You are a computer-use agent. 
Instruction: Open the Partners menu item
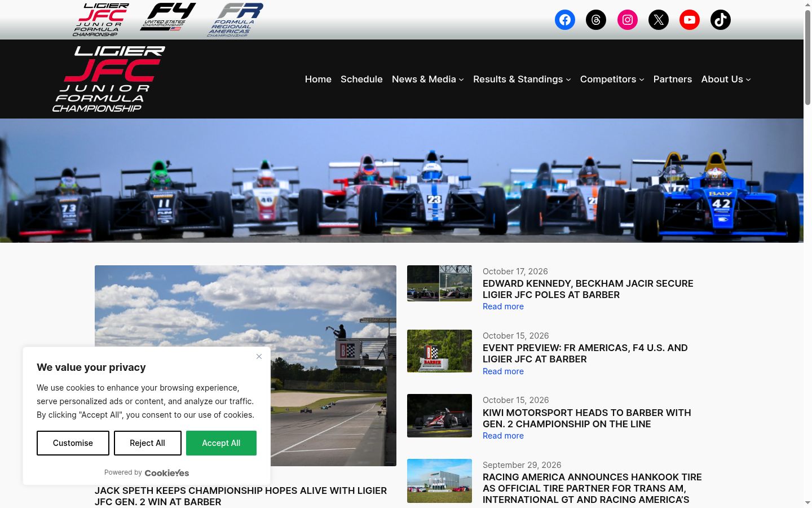pyautogui.click(x=673, y=79)
